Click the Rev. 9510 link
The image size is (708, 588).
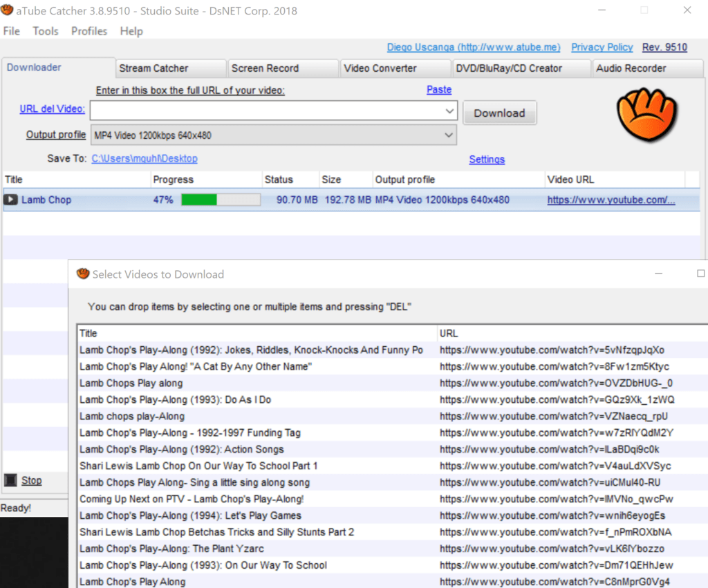click(664, 47)
